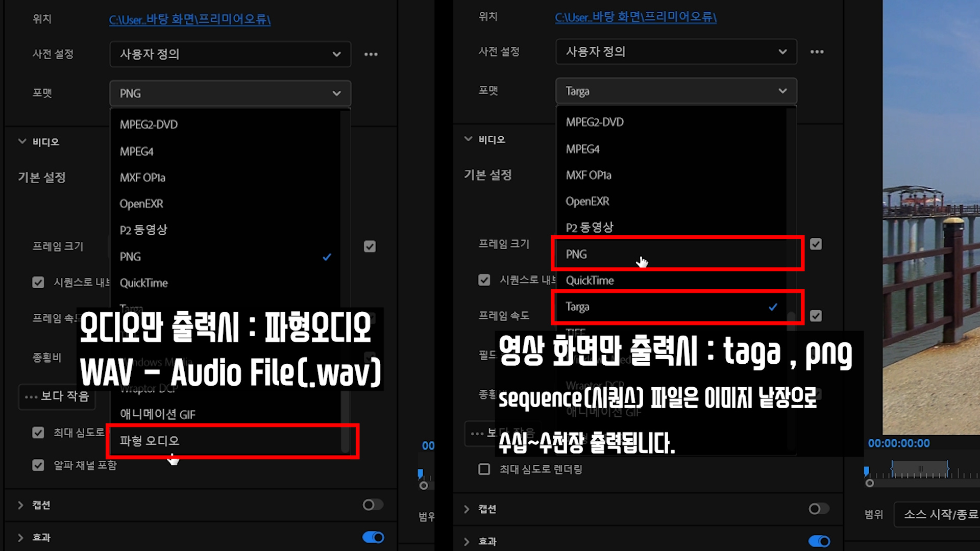Toggle right 캡션 captions switch
Viewport: 980px width, 551px height.
(x=819, y=509)
